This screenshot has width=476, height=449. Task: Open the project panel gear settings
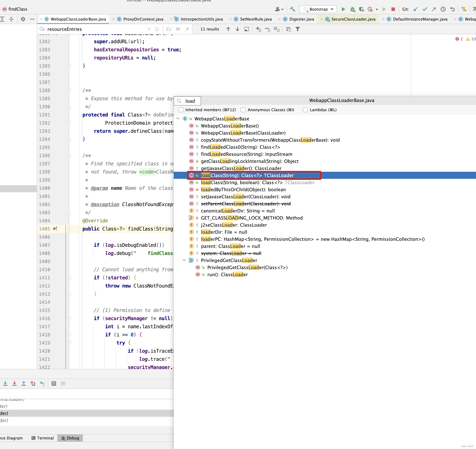point(23,19)
